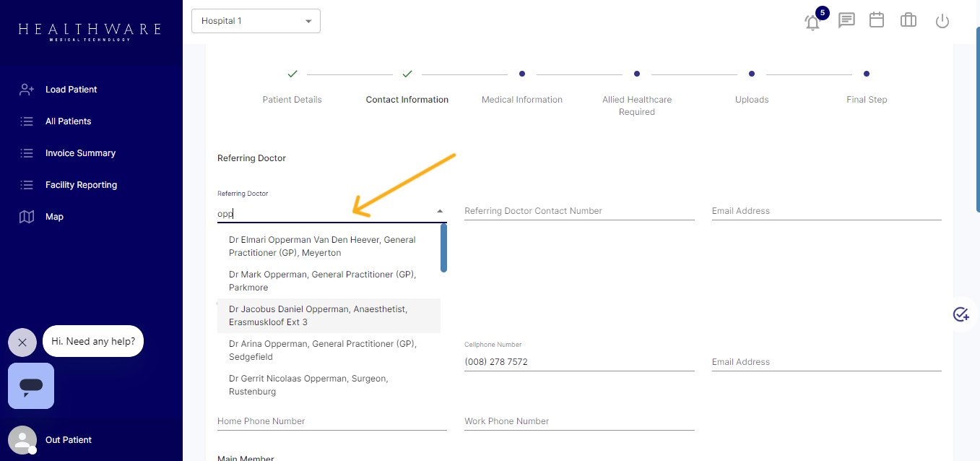The height and width of the screenshot is (461, 980).
Task: Open the calendar icon in header
Action: click(877, 20)
